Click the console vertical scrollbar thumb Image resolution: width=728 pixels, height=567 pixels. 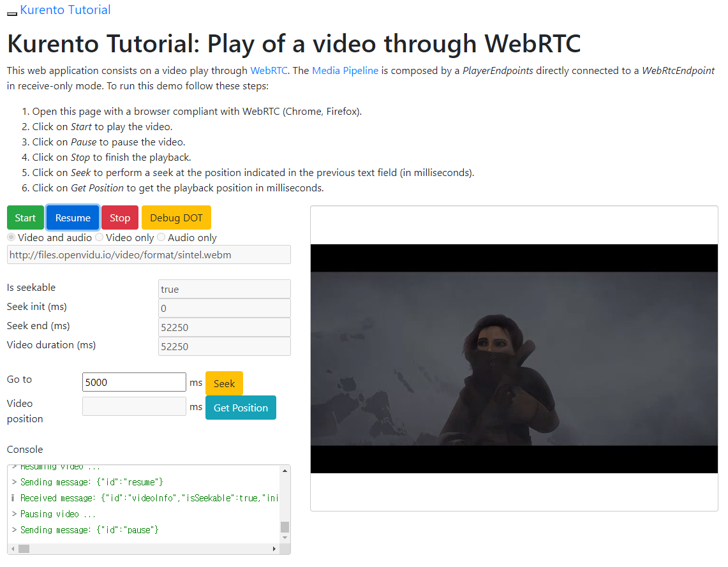coord(285,527)
